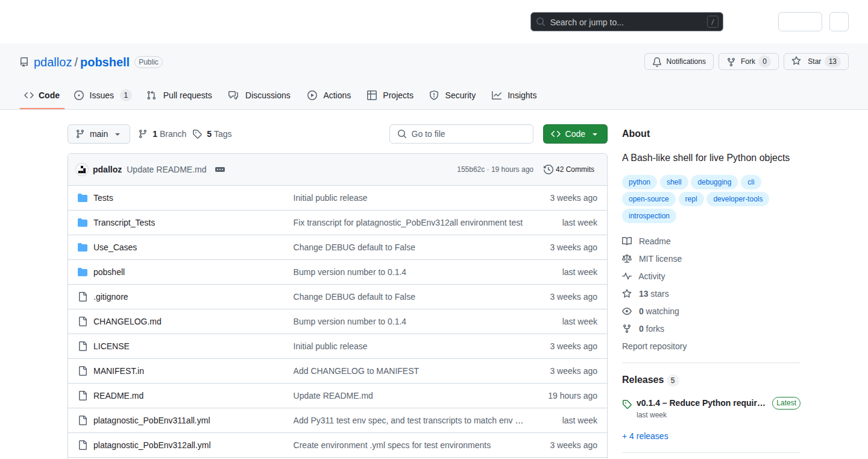The width and height of the screenshot is (868, 459).
Task: Click the Report repository link
Action: pyautogui.click(x=654, y=346)
